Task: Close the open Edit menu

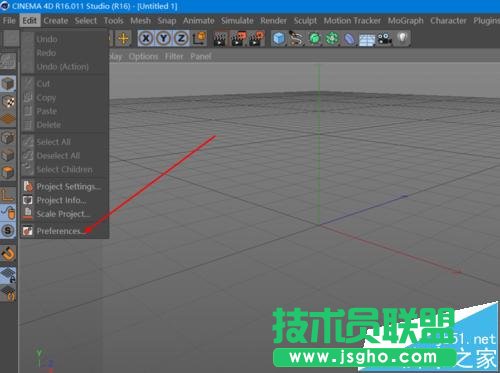Action: click(x=29, y=21)
